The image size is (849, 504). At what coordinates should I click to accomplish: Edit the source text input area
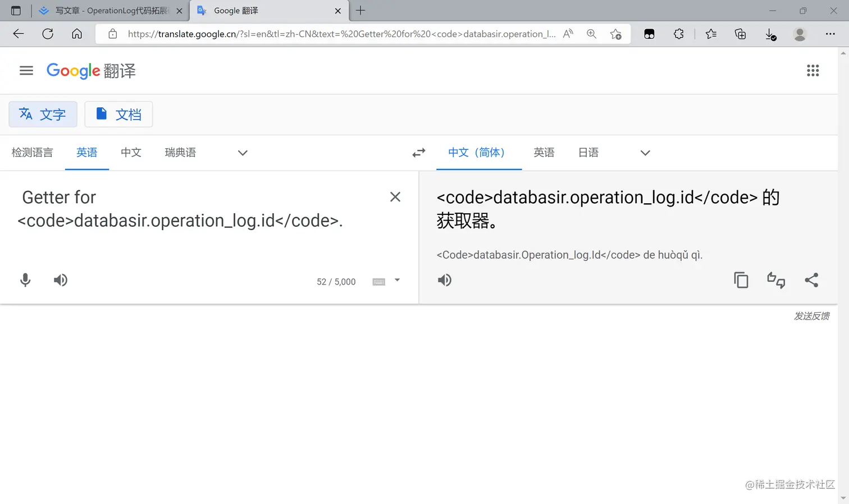pos(197,209)
